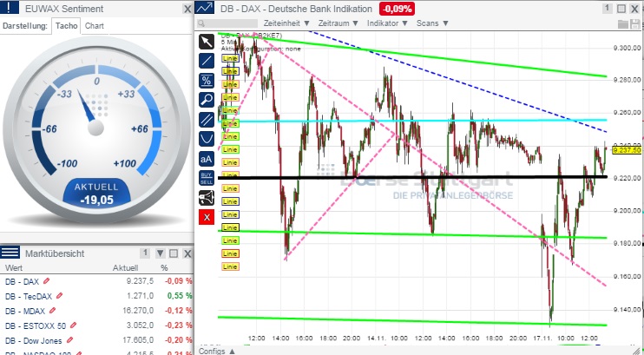Click the group number 1 button of Marktübersicht

tap(145, 253)
